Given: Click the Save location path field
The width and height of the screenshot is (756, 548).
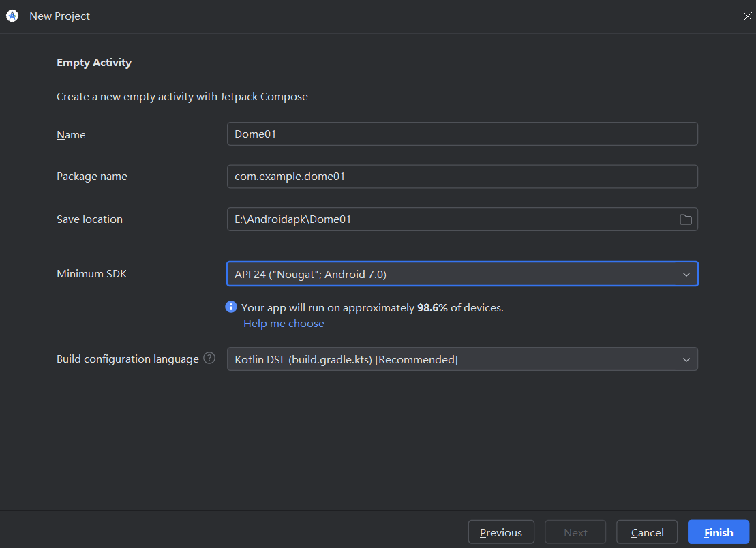Looking at the screenshot, I should click(450, 219).
